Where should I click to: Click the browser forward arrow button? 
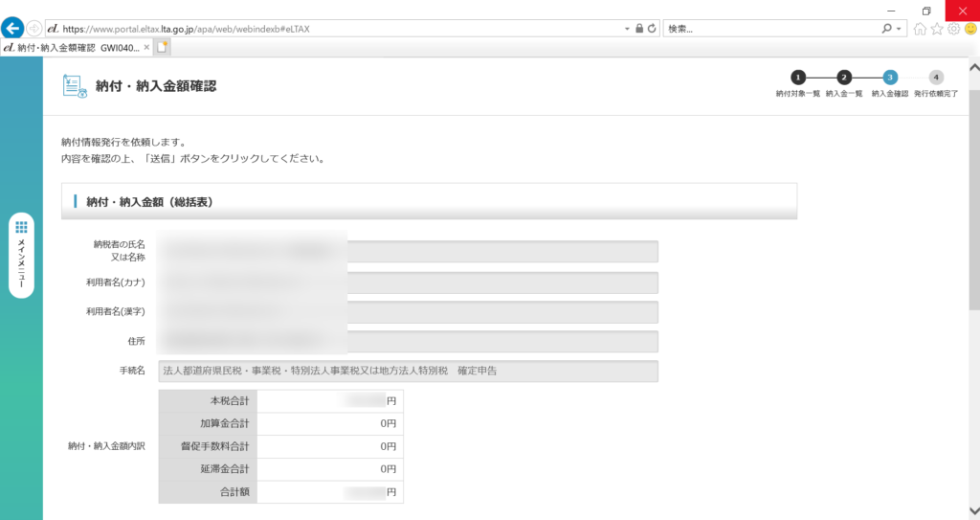pyautogui.click(x=35, y=29)
